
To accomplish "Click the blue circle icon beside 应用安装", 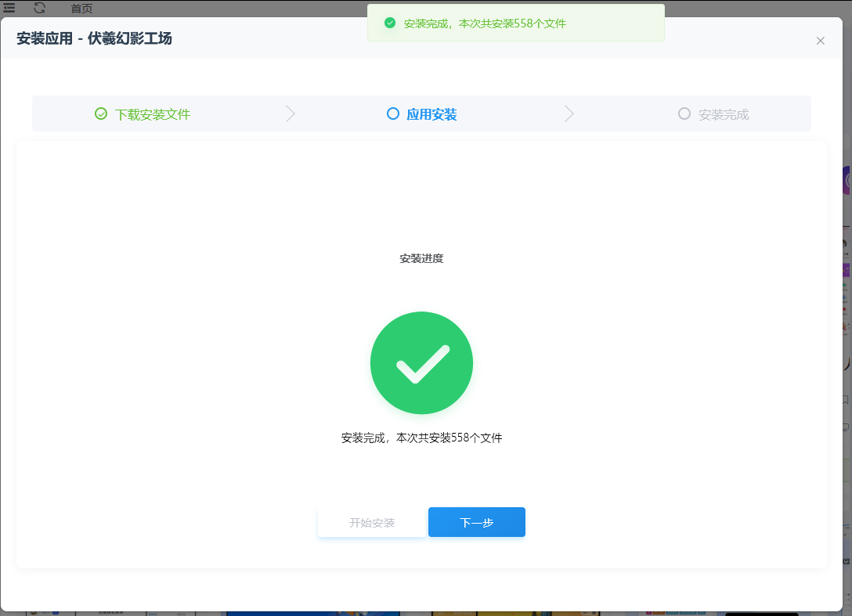I will pos(393,113).
